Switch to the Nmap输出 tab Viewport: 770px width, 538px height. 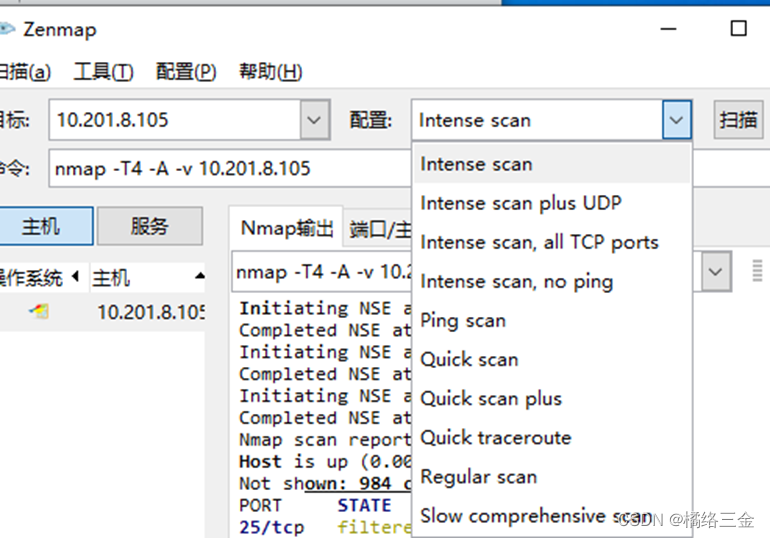pos(287,228)
